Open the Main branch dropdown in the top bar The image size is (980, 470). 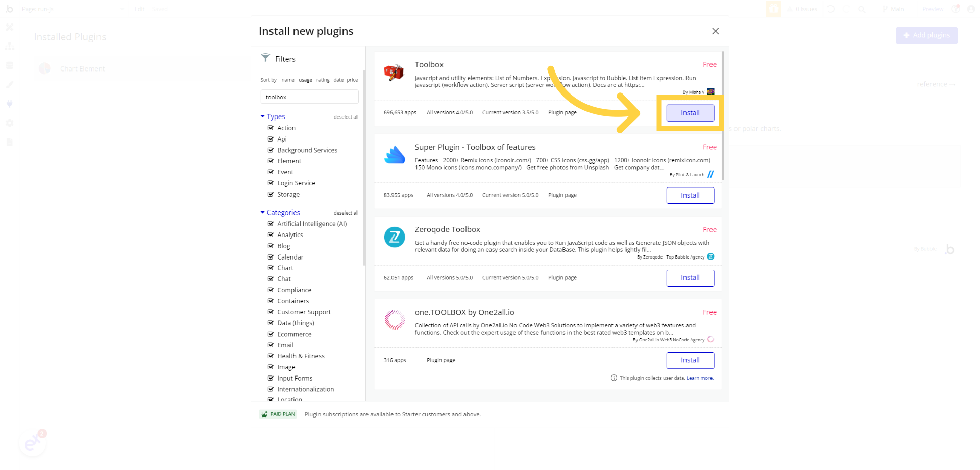point(893,9)
